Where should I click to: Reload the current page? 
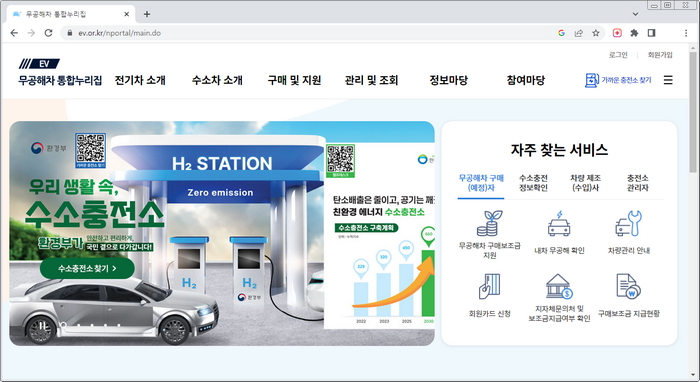click(x=48, y=33)
